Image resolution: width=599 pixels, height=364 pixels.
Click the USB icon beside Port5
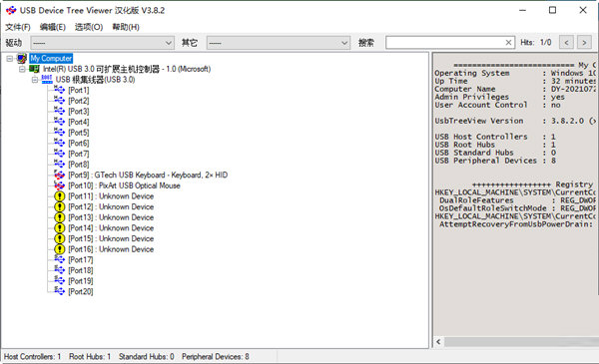click(x=59, y=133)
